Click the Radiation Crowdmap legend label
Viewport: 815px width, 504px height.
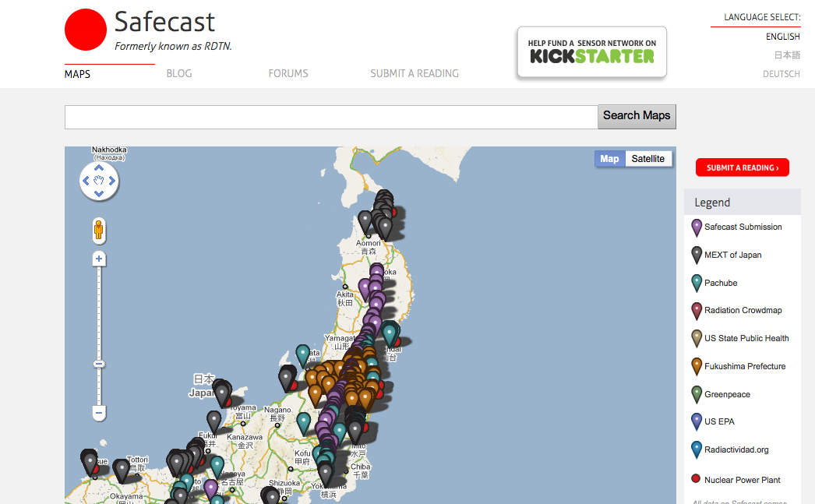743,310
